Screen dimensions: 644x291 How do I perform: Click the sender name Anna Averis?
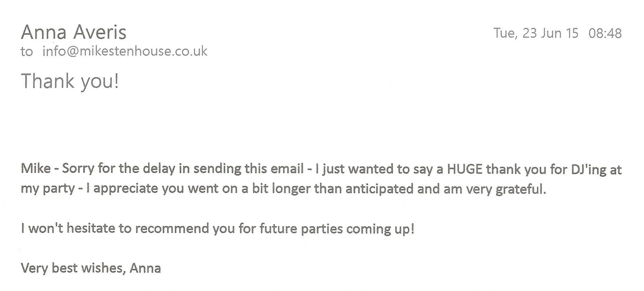point(74,32)
